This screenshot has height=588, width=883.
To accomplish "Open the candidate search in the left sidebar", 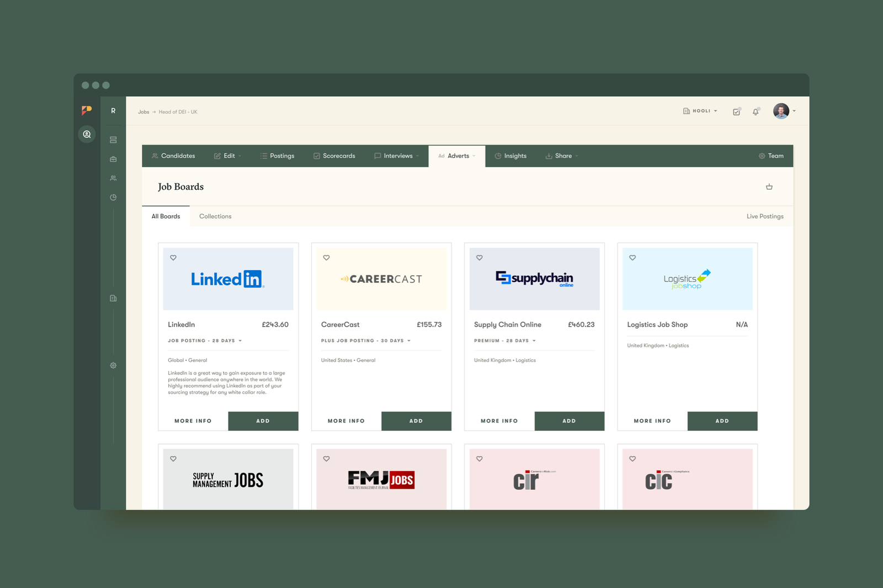I will tap(87, 134).
